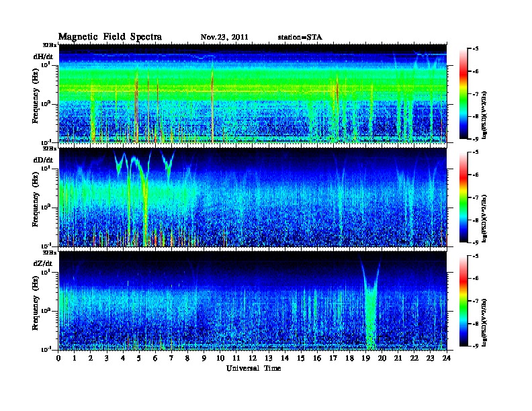Image resolution: width=532 pixels, height=411 pixels.
Task: Select the "Nov.23, 2011" date text
Action: point(224,38)
